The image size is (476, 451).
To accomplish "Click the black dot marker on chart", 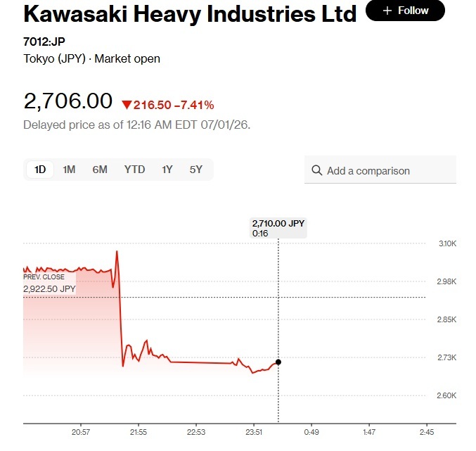I will 278,362.
